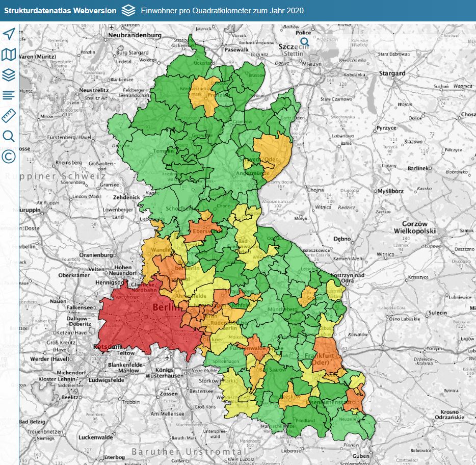Screen dimensions: 476x465
Task: Open the layers stack icon in sidebar
Action: tap(9, 75)
